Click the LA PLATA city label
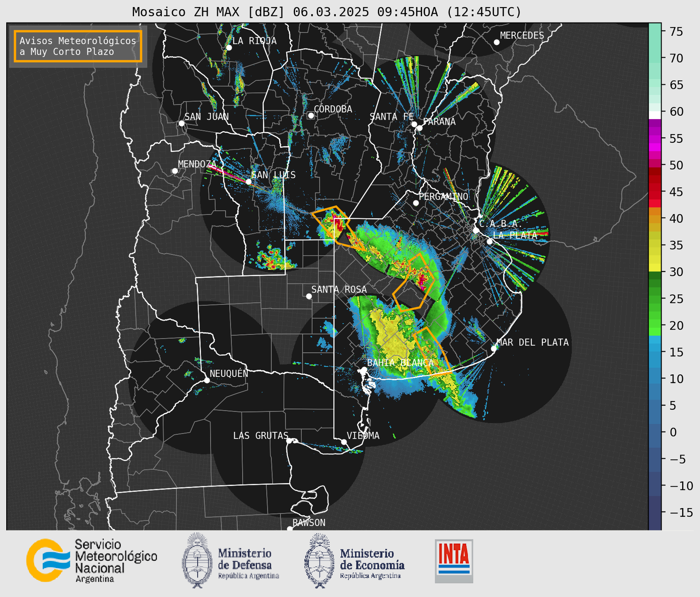Image resolution: width=700 pixels, height=597 pixels. pos(515,235)
